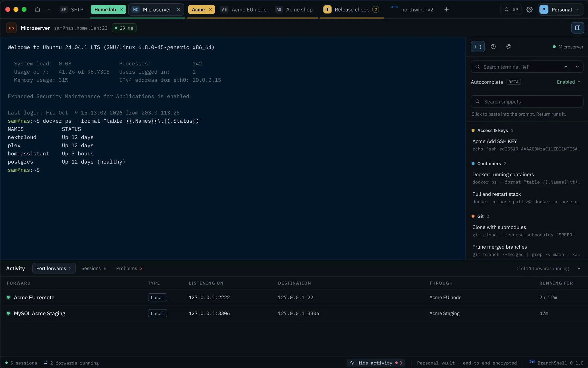Add a new tab with plus icon
This screenshot has height=368, width=588.
446,10
